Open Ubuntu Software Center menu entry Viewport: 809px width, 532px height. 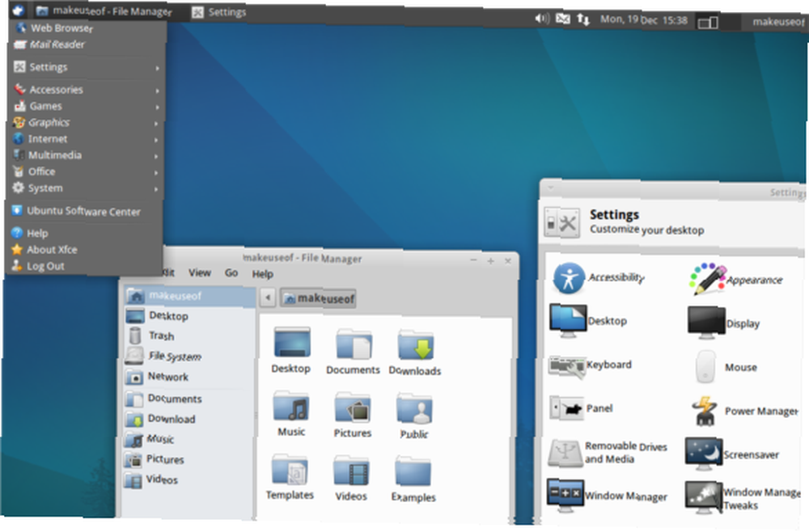(x=85, y=211)
